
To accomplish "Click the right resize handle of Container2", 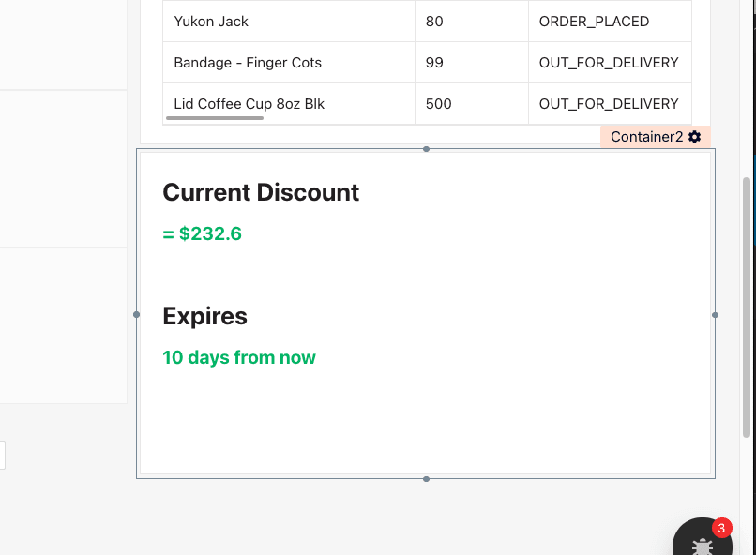I will click(716, 315).
